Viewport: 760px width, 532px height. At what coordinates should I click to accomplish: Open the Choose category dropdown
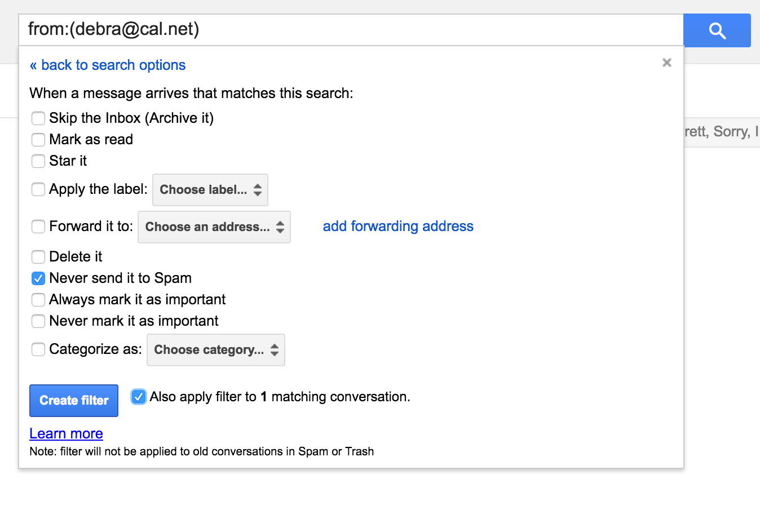pyautogui.click(x=216, y=350)
